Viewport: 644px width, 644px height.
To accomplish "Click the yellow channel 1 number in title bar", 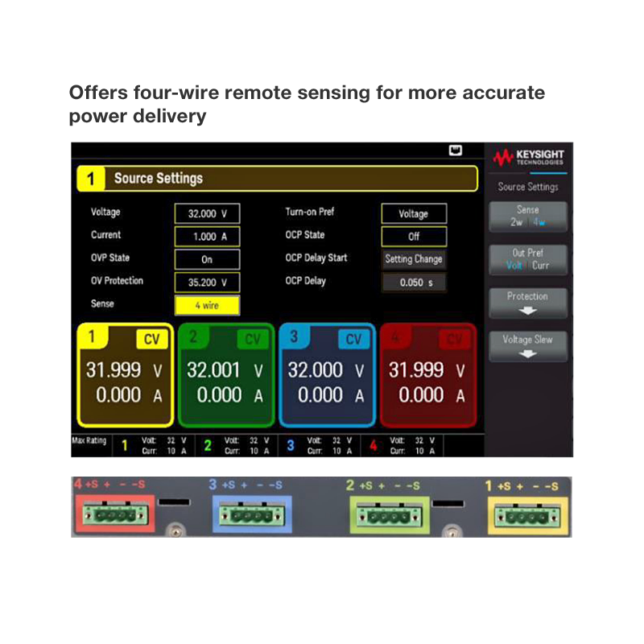I will (x=91, y=179).
